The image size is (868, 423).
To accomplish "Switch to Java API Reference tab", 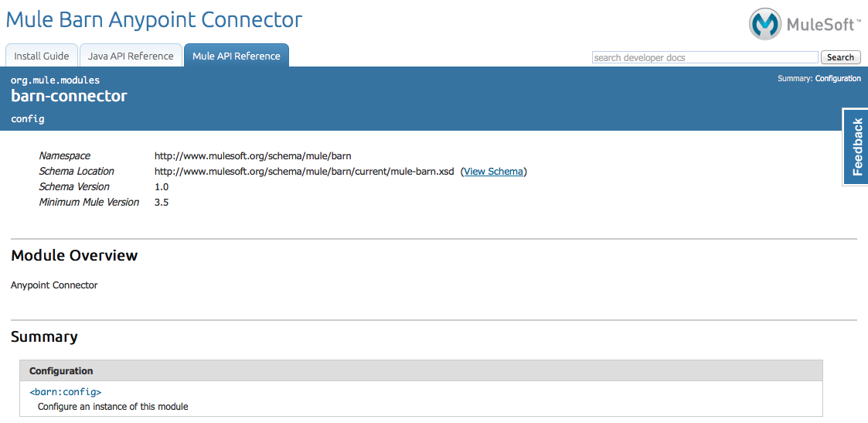I will tap(131, 56).
